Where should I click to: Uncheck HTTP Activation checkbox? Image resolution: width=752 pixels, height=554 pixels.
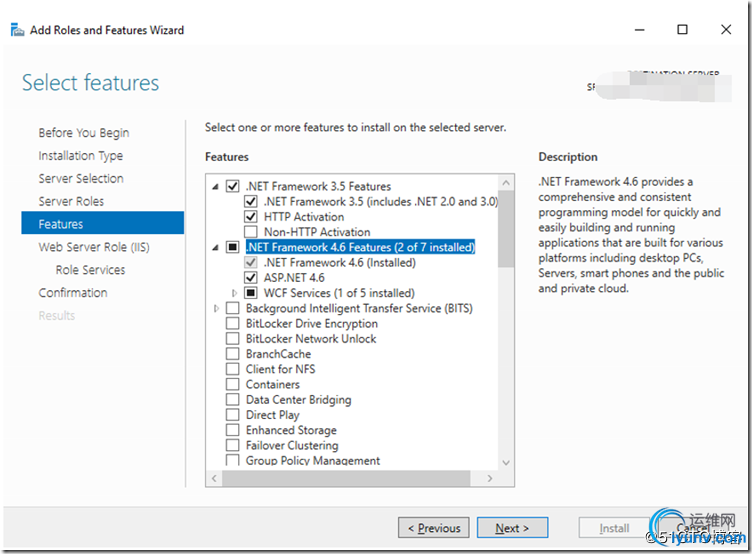(251, 217)
